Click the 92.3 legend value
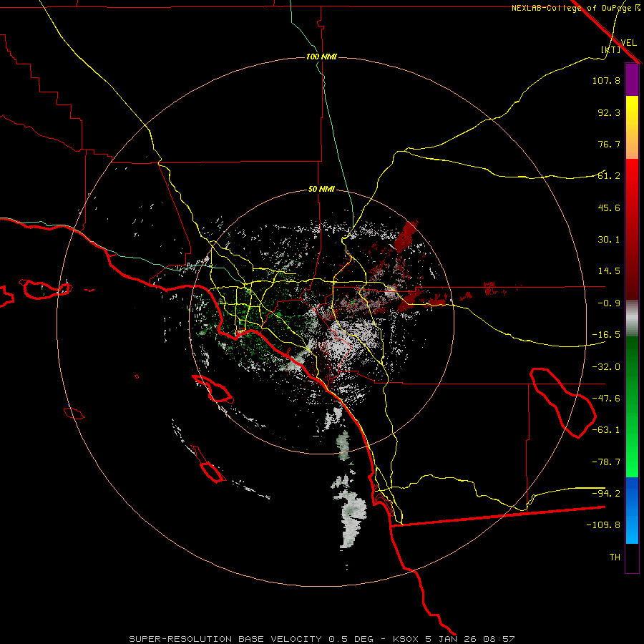The width and height of the screenshot is (644, 644). coord(609,112)
